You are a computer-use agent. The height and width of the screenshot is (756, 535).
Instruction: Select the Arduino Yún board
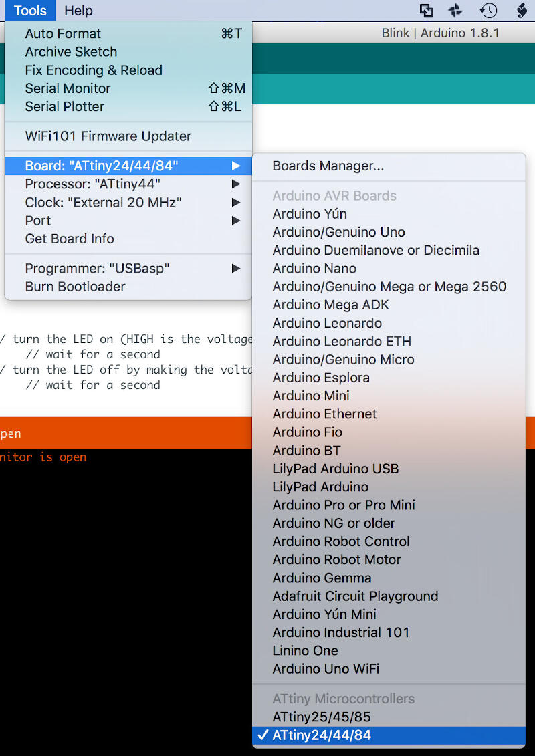point(389,214)
